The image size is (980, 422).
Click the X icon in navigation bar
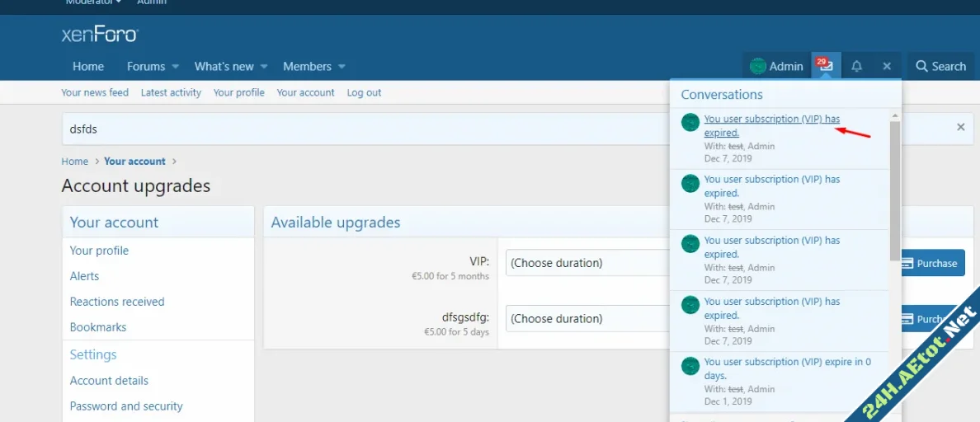click(887, 66)
